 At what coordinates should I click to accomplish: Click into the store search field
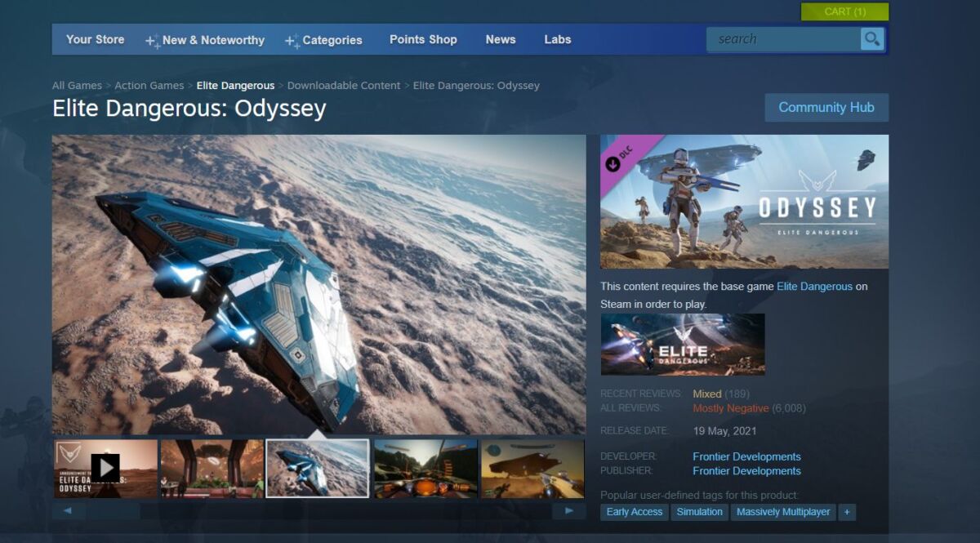(784, 38)
